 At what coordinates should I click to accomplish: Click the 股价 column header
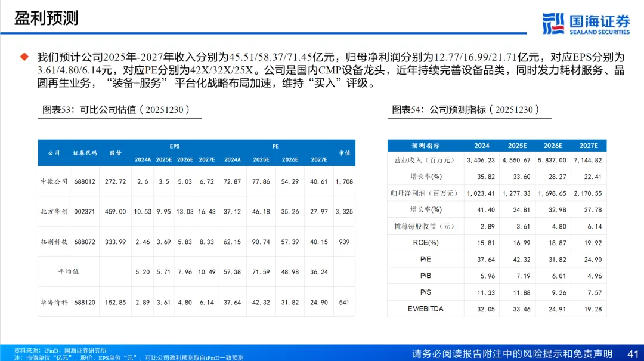click(116, 153)
